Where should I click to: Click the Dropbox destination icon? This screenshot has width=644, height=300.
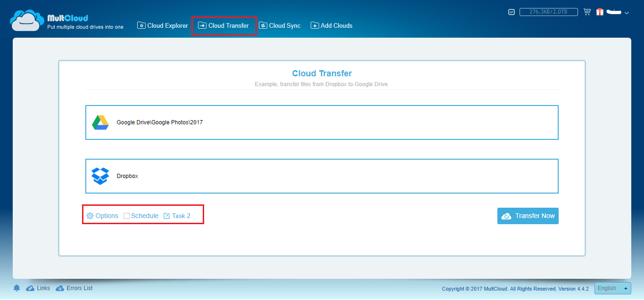[100, 176]
